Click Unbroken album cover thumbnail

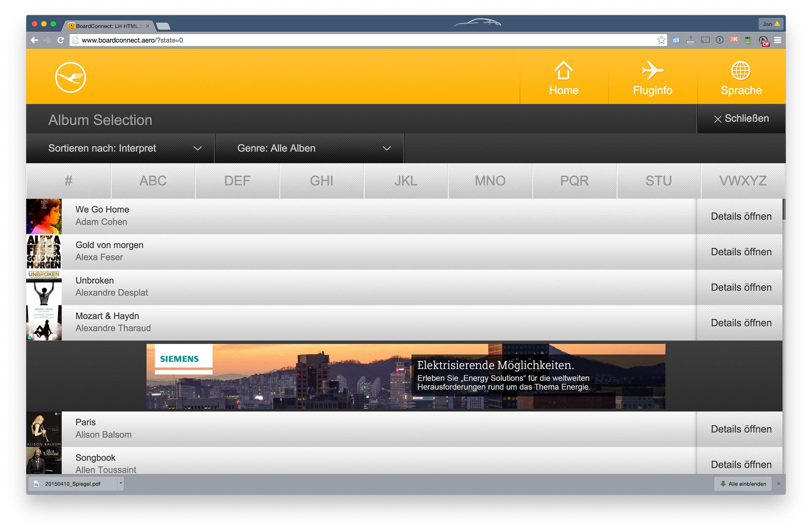(44, 287)
